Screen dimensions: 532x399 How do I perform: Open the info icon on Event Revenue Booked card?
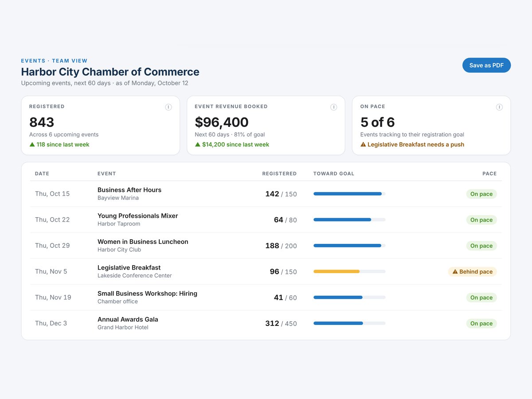tap(334, 107)
